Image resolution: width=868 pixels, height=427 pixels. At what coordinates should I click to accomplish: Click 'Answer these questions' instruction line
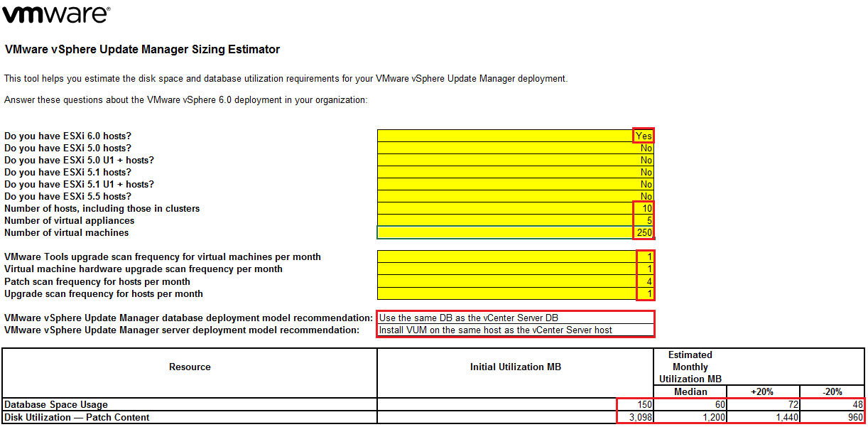coord(185,99)
